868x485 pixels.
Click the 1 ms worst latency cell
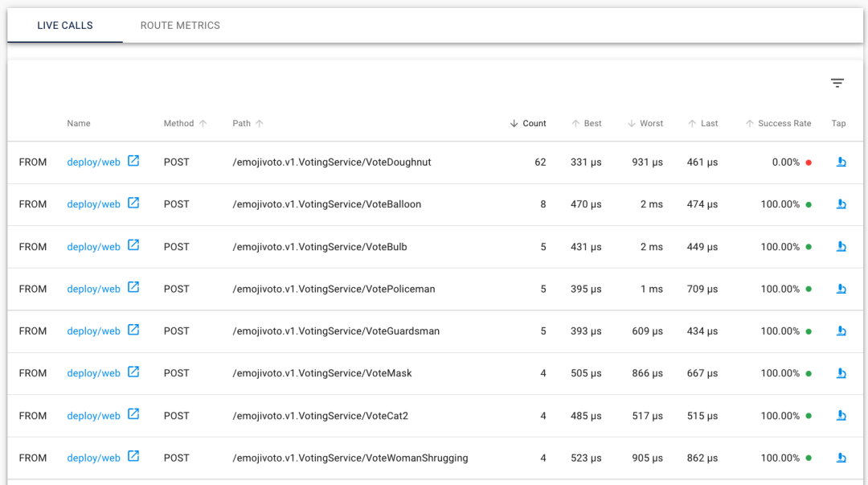click(x=652, y=289)
